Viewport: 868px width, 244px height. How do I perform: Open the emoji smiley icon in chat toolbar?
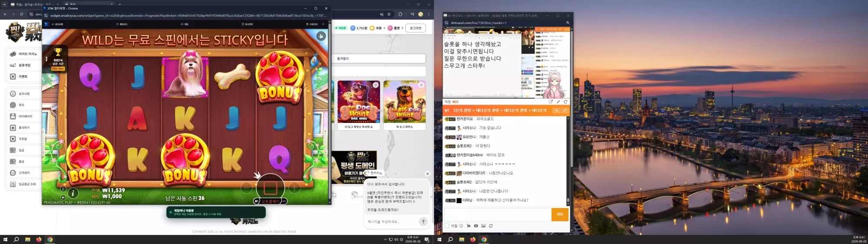461,226
